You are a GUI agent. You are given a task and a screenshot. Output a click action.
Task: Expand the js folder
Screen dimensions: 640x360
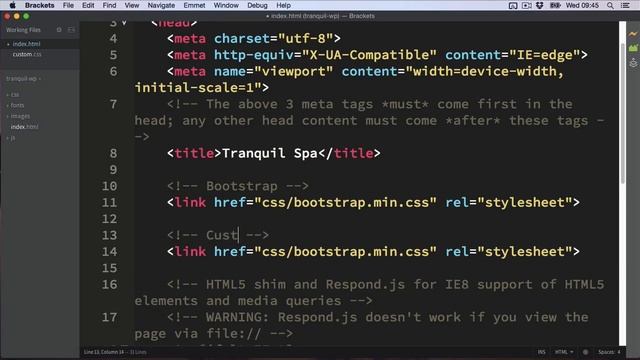point(11,138)
